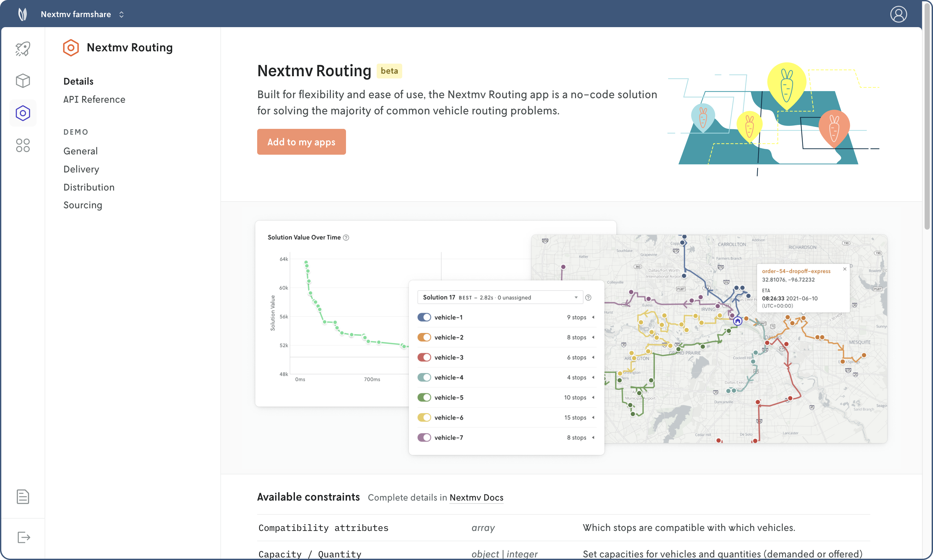Toggle vehicle-6 route visibility

(424, 417)
